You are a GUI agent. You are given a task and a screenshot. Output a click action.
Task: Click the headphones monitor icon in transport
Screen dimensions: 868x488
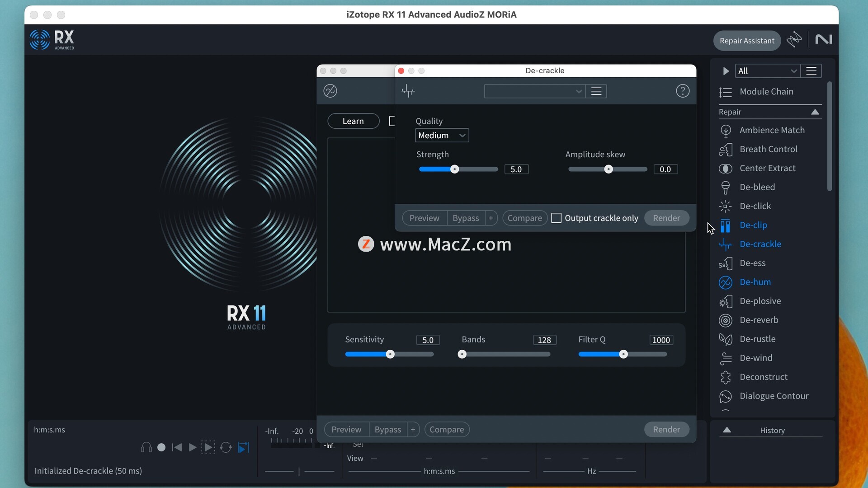[146, 447]
